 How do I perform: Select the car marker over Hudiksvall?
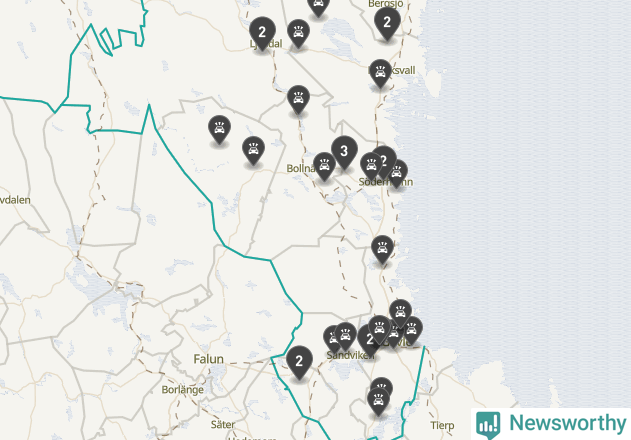pos(380,73)
